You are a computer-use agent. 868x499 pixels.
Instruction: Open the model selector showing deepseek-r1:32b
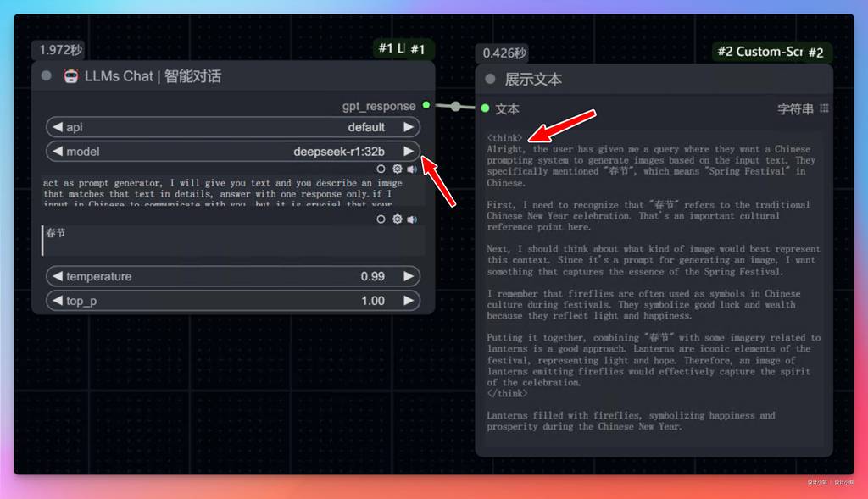pos(233,152)
